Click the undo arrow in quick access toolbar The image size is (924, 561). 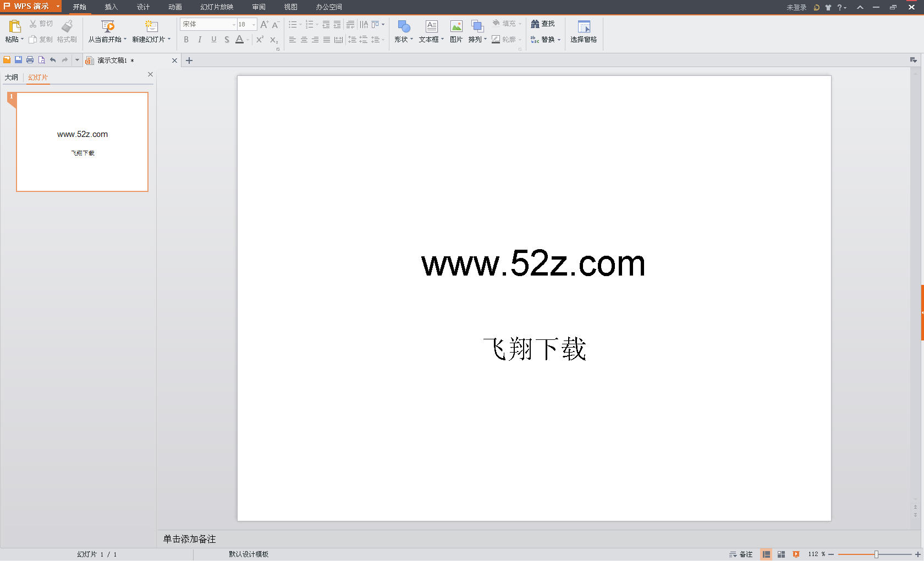pyautogui.click(x=53, y=60)
